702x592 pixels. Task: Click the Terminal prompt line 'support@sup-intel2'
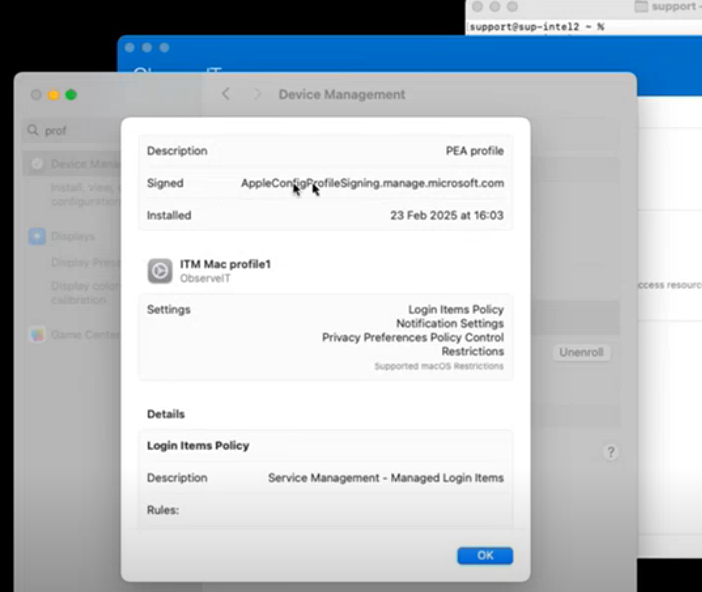pyautogui.click(x=536, y=27)
